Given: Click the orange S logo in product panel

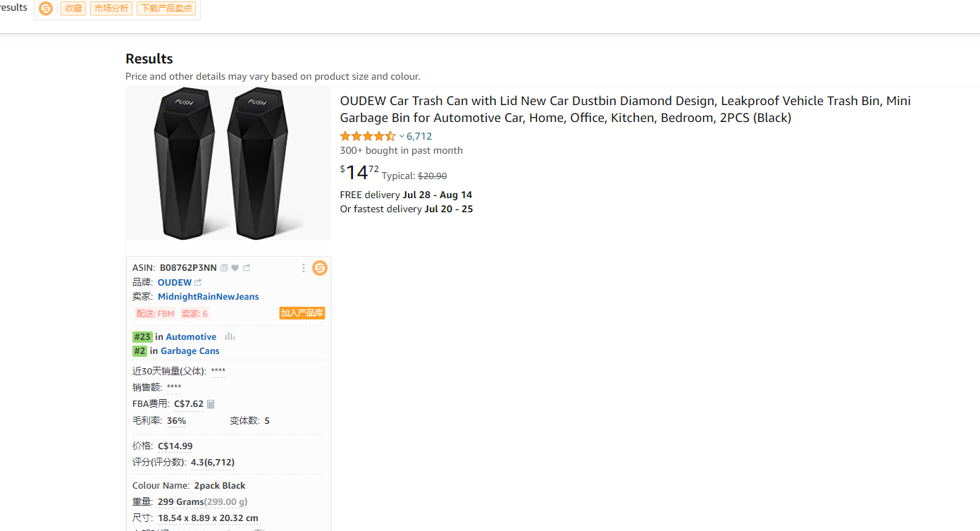Looking at the screenshot, I should (320, 268).
